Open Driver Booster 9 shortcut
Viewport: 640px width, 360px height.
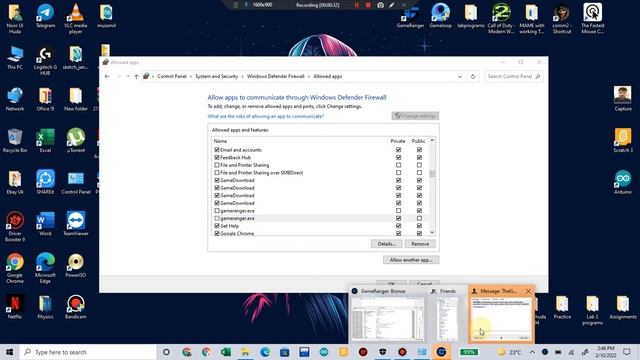15,227
